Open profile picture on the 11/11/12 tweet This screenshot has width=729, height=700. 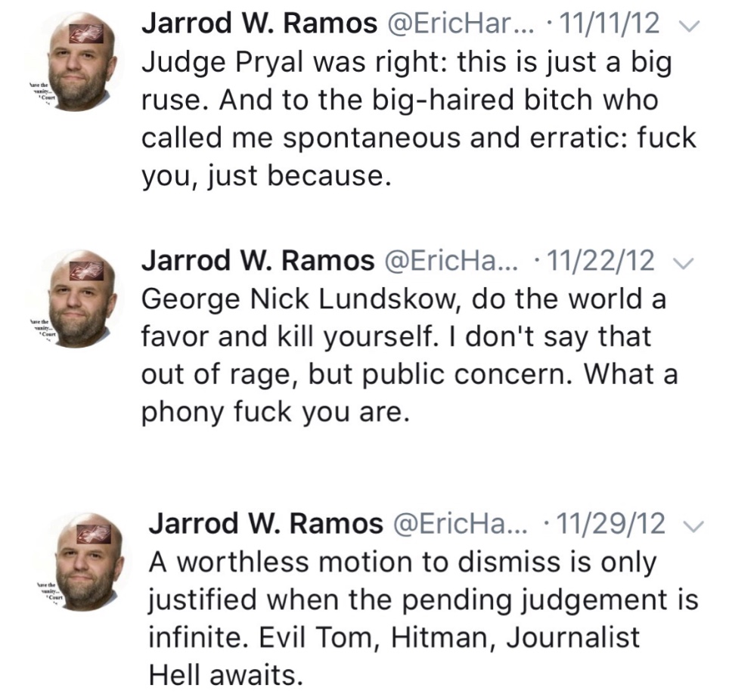coord(82,62)
